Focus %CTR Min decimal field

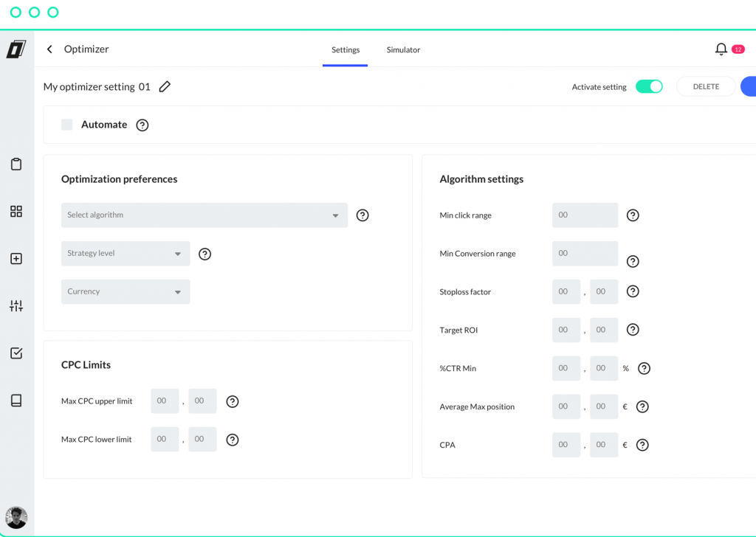604,368
